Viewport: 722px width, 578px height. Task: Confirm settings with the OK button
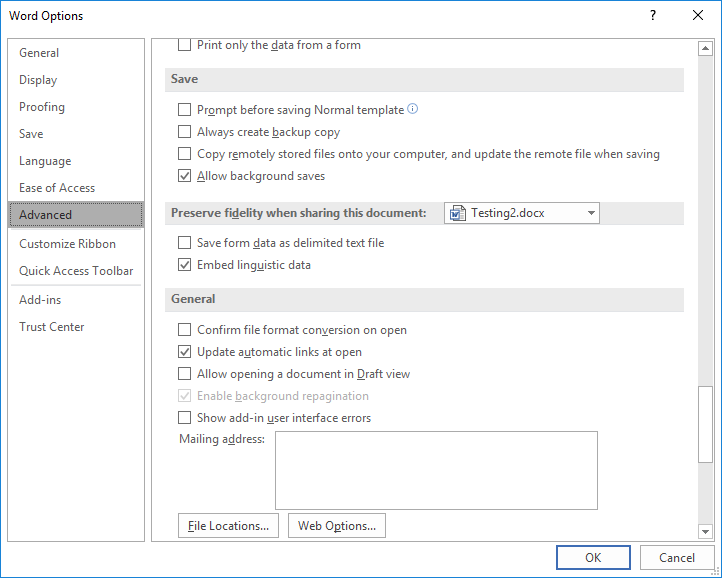(593, 558)
